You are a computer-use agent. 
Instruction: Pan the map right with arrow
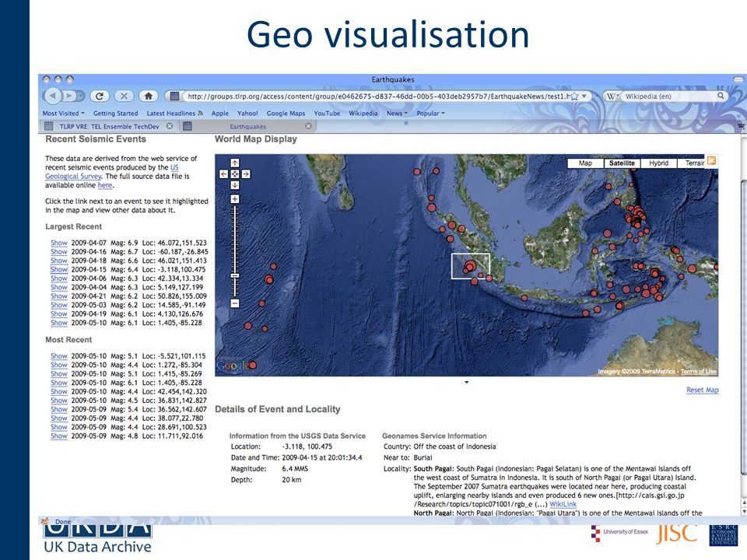pyautogui.click(x=246, y=174)
